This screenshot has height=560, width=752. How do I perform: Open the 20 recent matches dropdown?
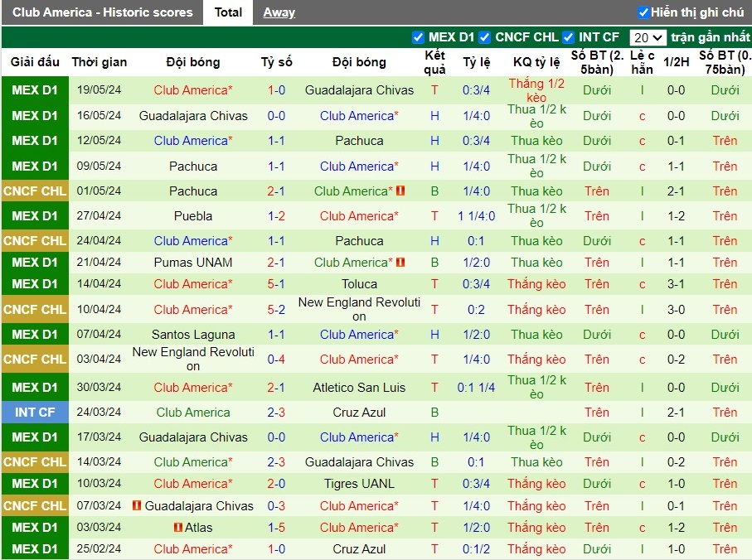click(648, 37)
